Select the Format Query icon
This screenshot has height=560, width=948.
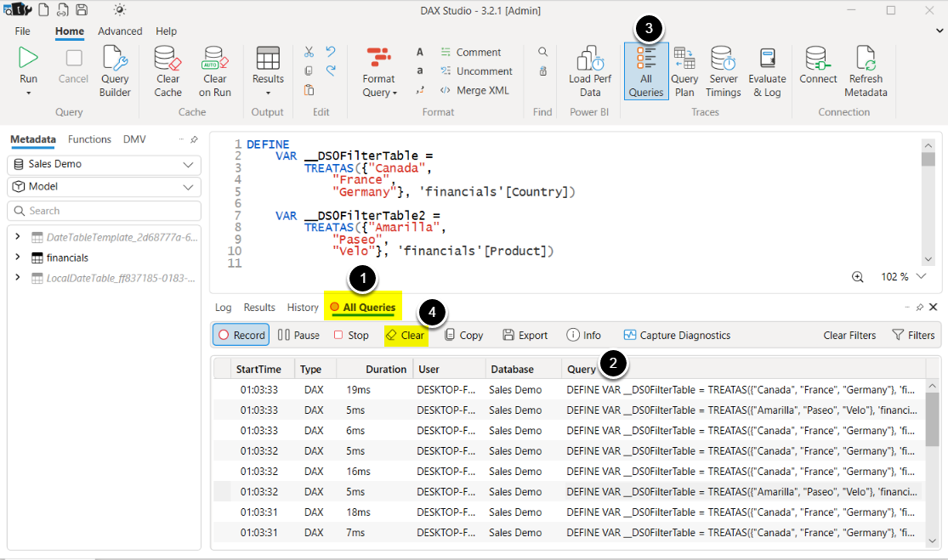coord(378,71)
